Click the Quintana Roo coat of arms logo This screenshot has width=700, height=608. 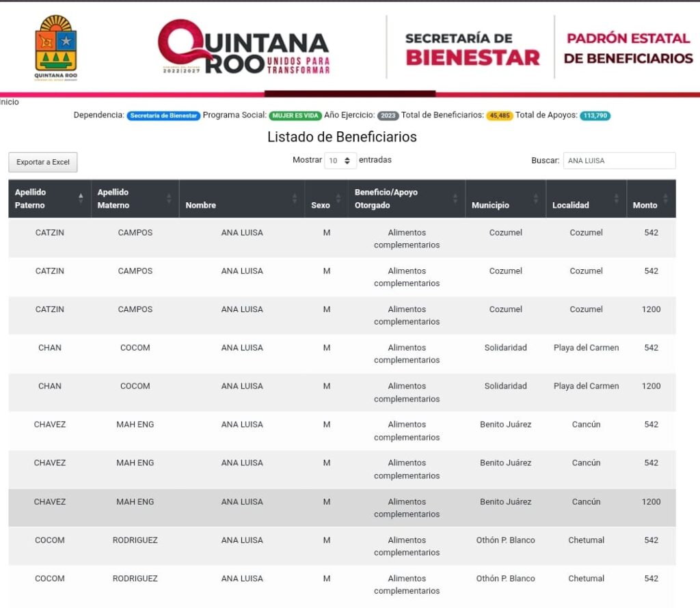[x=55, y=47]
